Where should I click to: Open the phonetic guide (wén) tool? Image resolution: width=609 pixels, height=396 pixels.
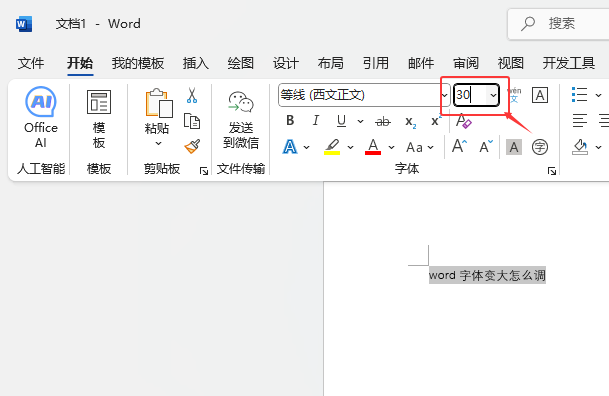(514, 95)
